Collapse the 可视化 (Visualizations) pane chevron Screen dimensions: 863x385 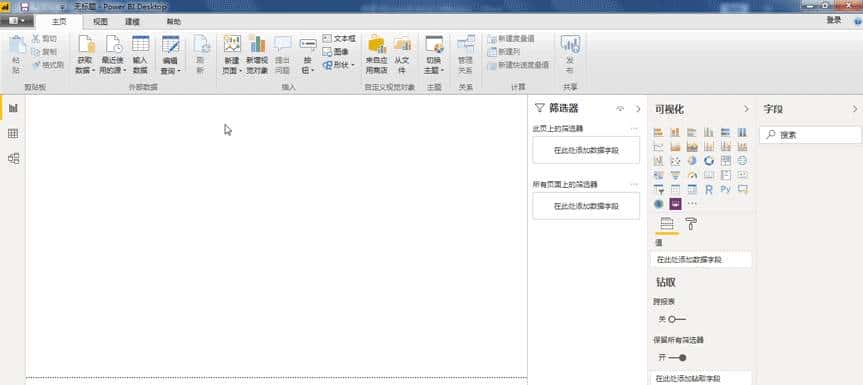tap(746, 109)
